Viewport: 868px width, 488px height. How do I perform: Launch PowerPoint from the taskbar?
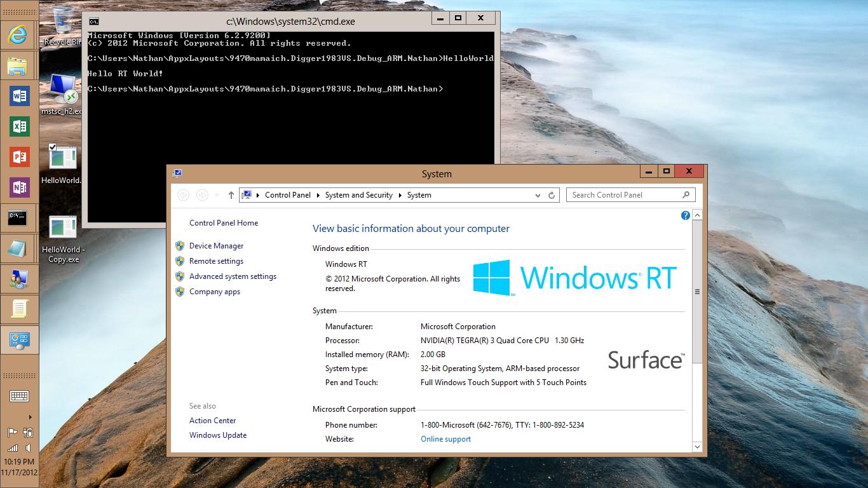tap(19, 157)
